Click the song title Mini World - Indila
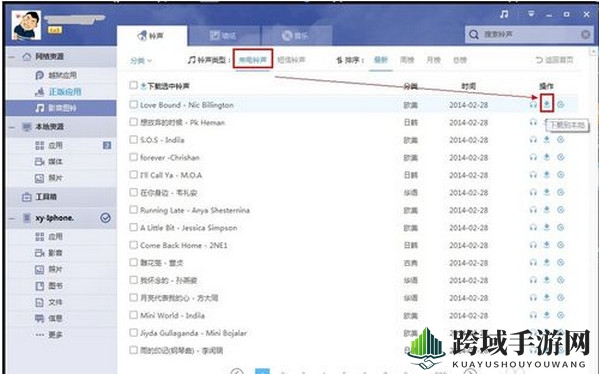 tap(172, 316)
